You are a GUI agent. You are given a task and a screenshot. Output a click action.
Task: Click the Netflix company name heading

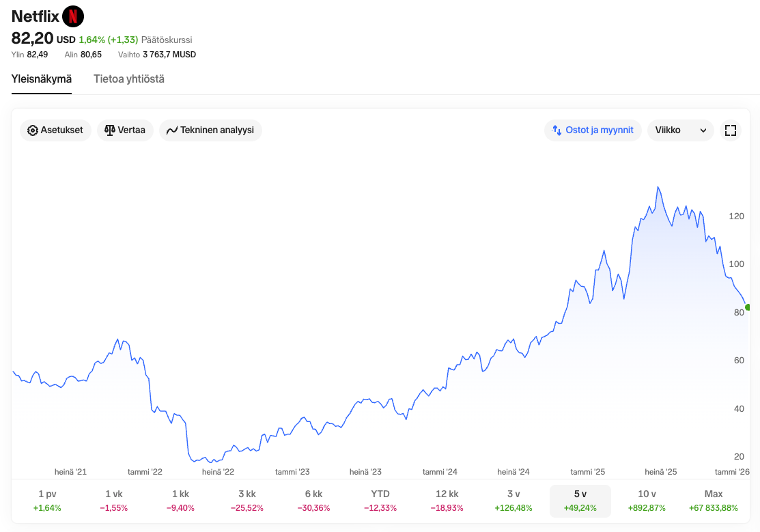(x=35, y=16)
